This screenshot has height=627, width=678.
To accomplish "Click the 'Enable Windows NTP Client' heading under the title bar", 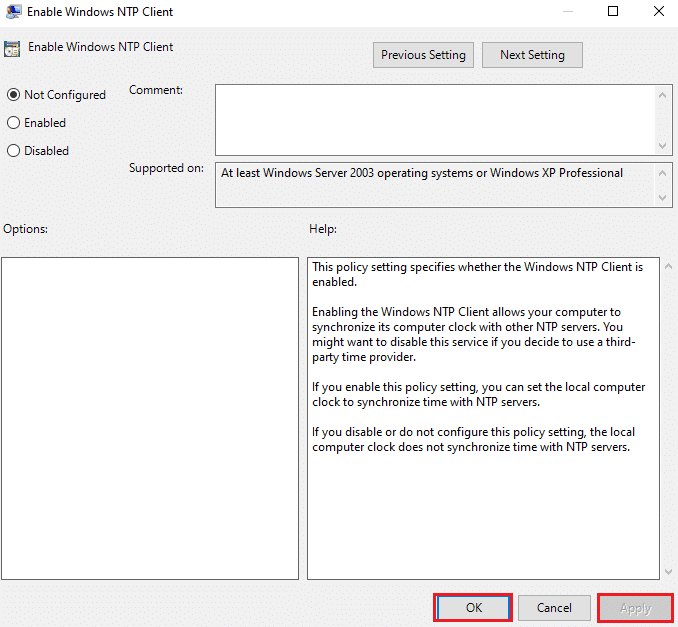I will [x=101, y=47].
